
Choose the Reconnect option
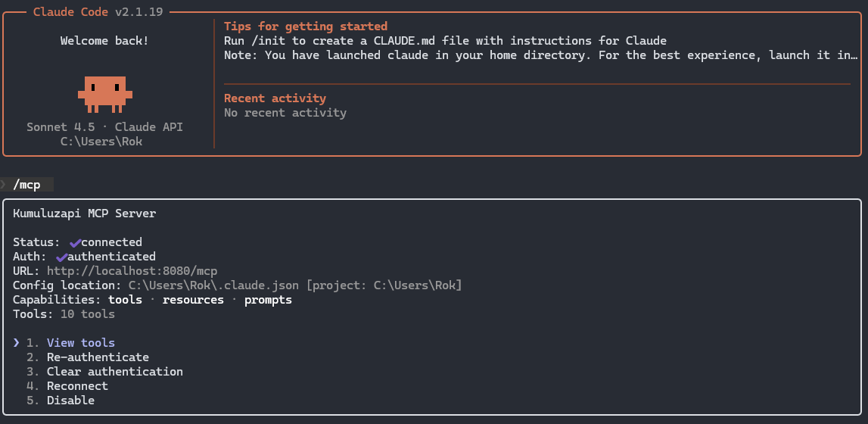coord(77,386)
